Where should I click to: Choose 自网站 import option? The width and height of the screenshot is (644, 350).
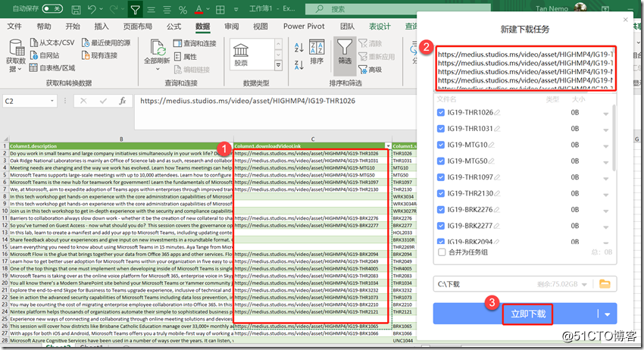pos(45,55)
